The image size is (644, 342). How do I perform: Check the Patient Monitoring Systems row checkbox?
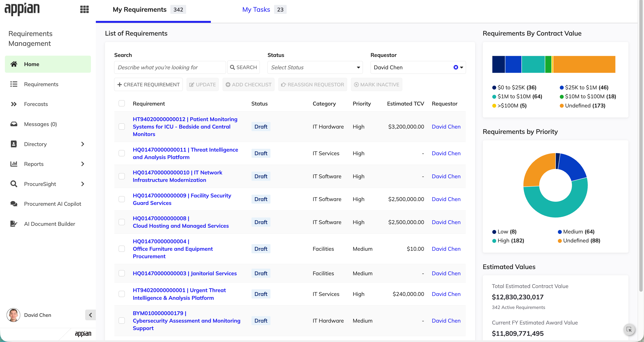122,127
